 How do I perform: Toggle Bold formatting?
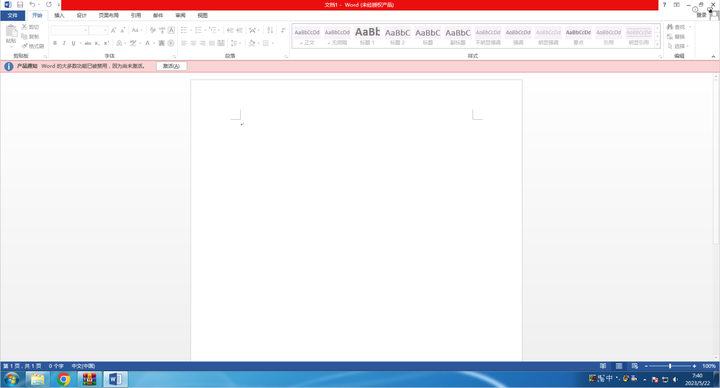click(x=55, y=43)
